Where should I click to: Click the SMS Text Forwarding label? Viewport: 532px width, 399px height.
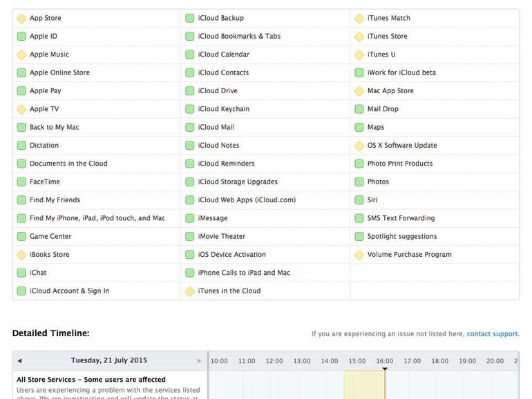click(x=401, y=218)
